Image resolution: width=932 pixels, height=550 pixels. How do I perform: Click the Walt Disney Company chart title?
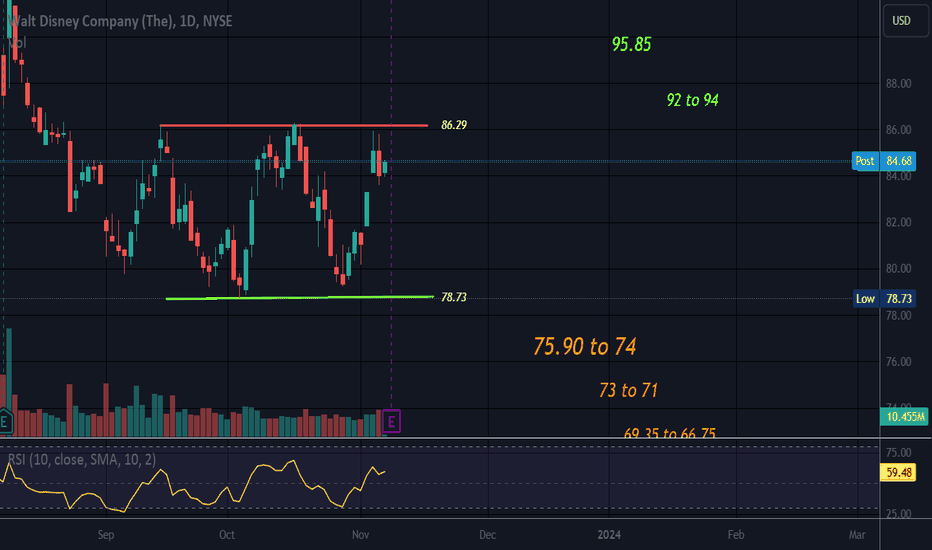121,21
